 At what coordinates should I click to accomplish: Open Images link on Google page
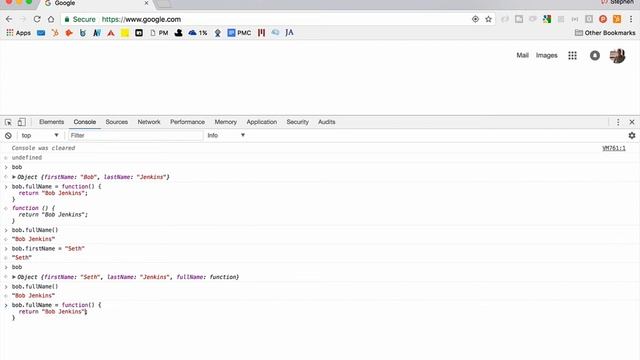point(547,55)
